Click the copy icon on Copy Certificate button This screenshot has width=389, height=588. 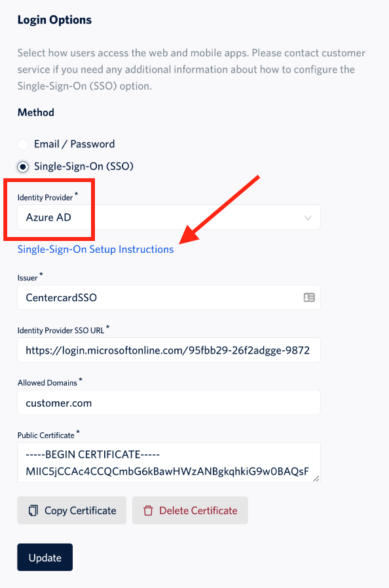pyautogui.click(x=33, y=510)
